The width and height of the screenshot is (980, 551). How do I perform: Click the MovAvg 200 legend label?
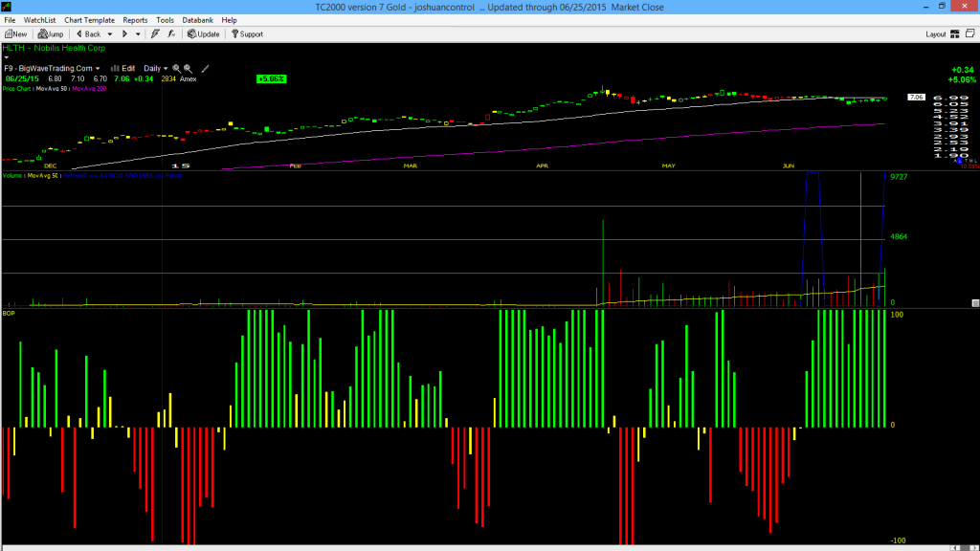[89, 89]
